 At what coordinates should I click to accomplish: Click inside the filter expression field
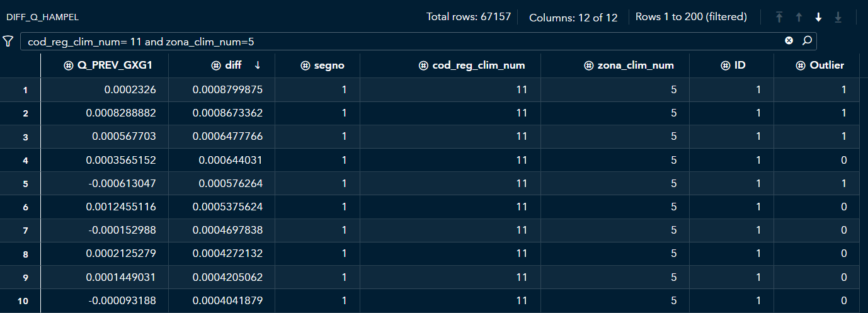378,42
